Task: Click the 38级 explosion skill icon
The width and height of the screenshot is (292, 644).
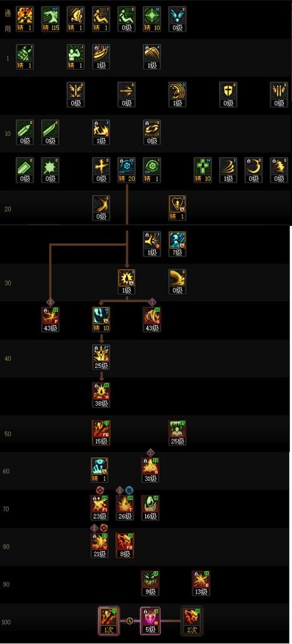Action: point(101,395)
